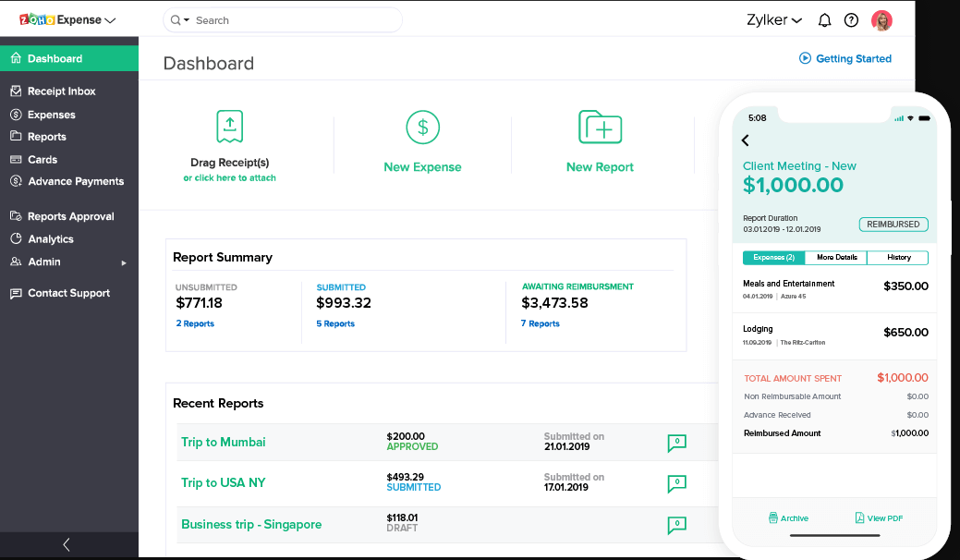Open comments for Trip to USA NY report
The height and width of the screenshot is (560, 960).
point(676,483)
